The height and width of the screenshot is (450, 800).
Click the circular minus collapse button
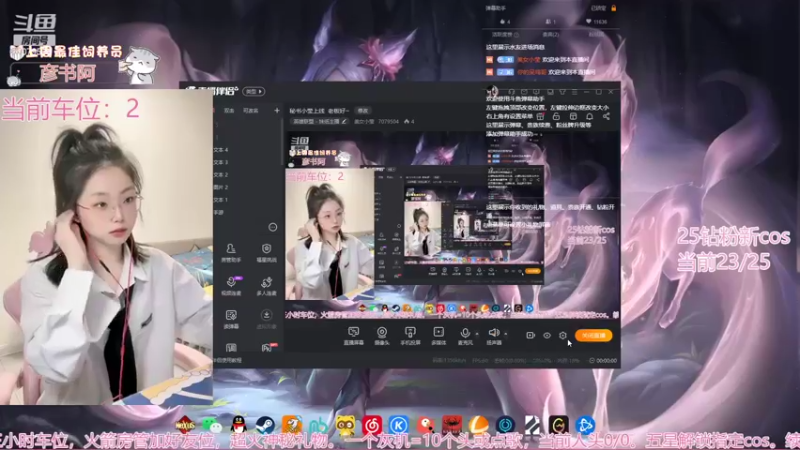coord(272,227)
